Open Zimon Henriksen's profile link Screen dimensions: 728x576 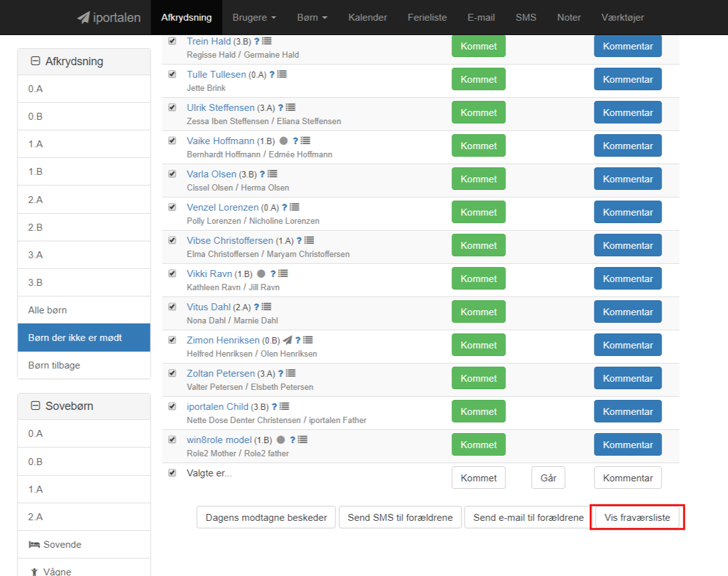[223, 340]
